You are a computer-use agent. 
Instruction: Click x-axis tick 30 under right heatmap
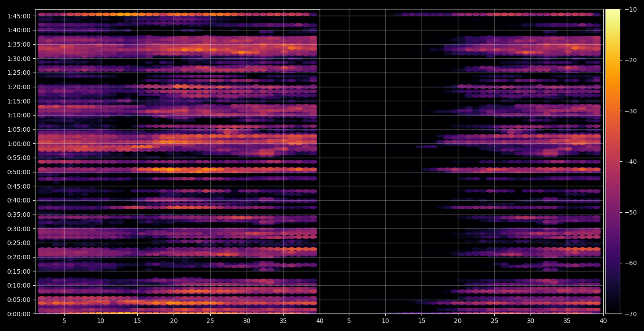point(531,321)
